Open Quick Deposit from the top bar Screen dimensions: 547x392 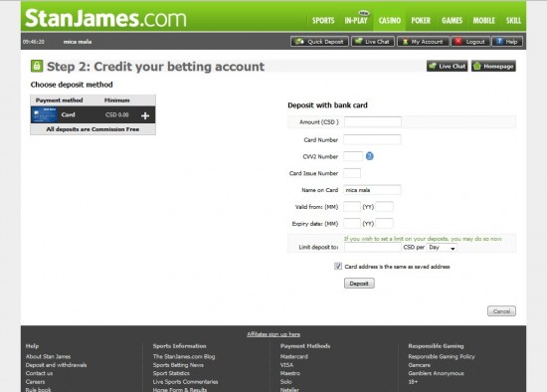319,42
